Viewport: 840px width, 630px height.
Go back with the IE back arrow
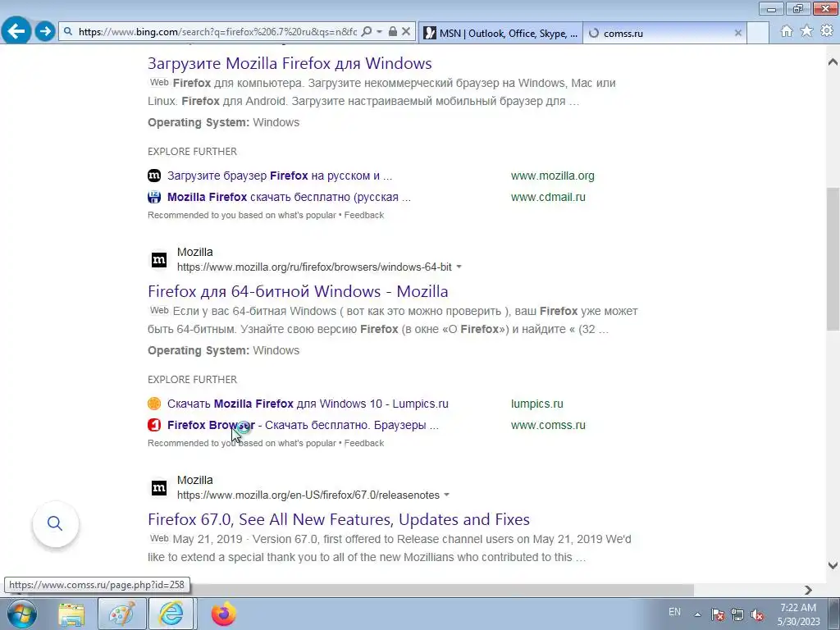pos(16,31)
